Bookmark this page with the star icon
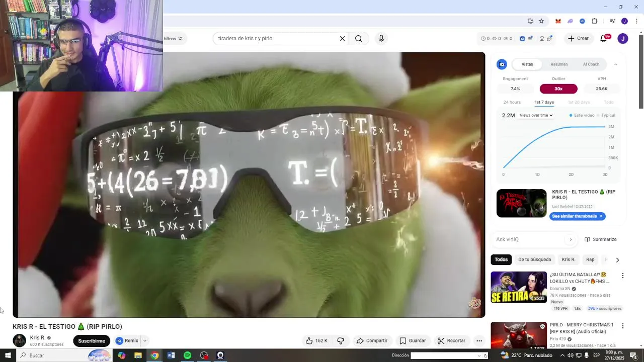 (541, 21)
